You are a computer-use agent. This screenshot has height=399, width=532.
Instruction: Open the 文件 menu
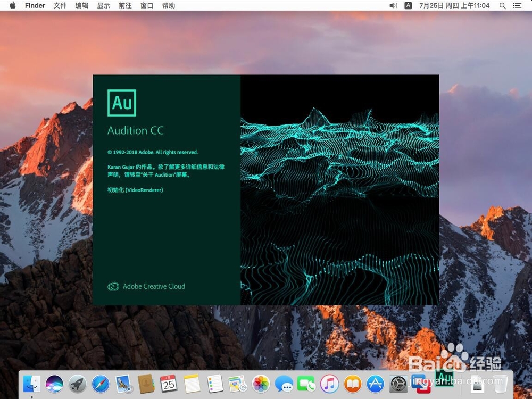coord(60,5)
